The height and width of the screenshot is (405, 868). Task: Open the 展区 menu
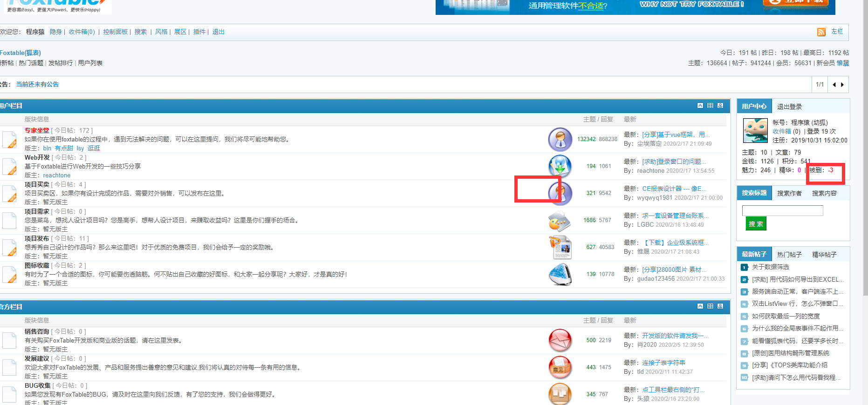(x=180, y=32)
